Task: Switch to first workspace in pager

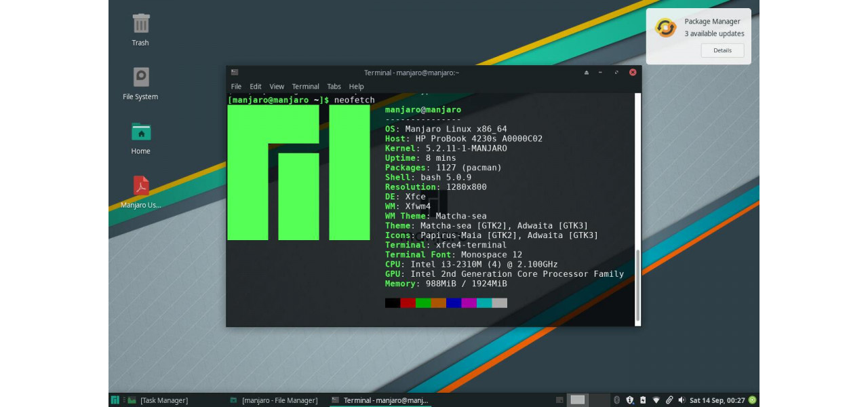Action: (x=578, y=400)
